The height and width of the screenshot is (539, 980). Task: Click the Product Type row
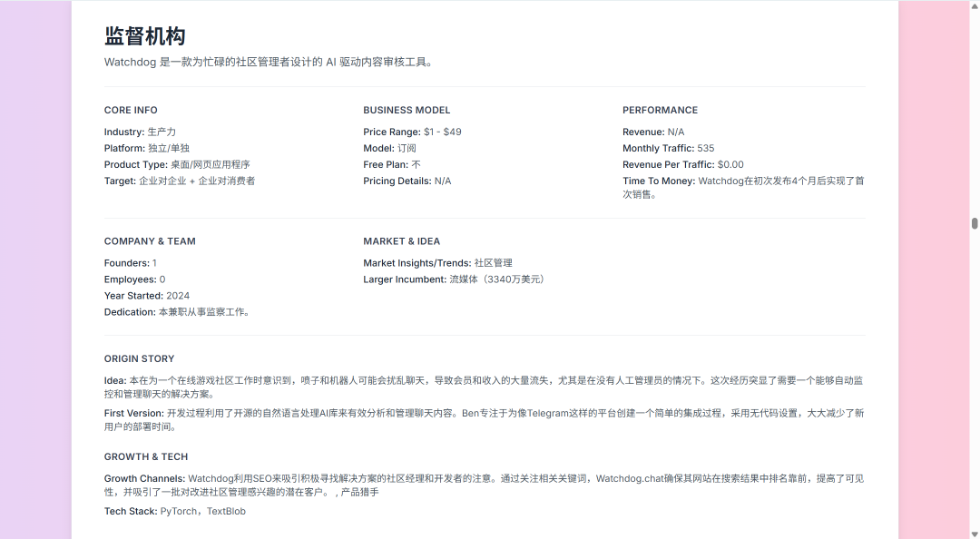[x=177, y=164]
